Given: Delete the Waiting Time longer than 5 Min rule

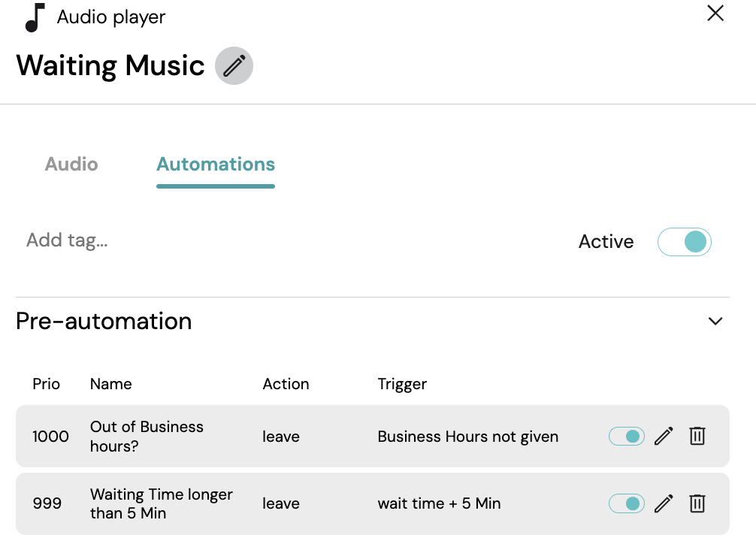Looking at the screenshot, I should 697,503.
